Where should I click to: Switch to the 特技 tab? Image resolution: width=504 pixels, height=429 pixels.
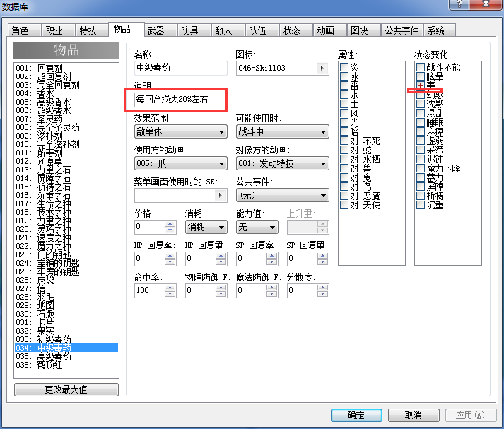pos(93,30)
